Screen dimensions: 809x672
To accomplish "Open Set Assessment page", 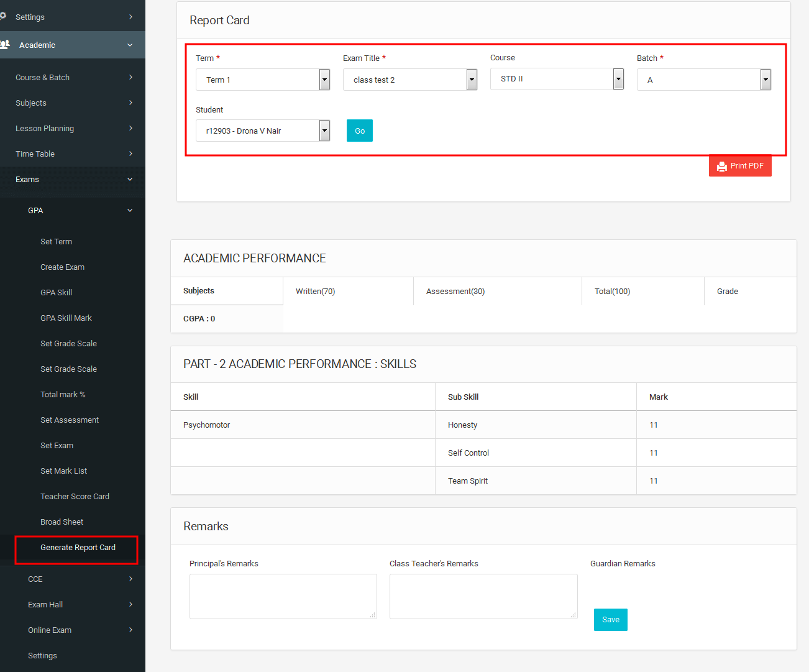I will coord(70,420).
